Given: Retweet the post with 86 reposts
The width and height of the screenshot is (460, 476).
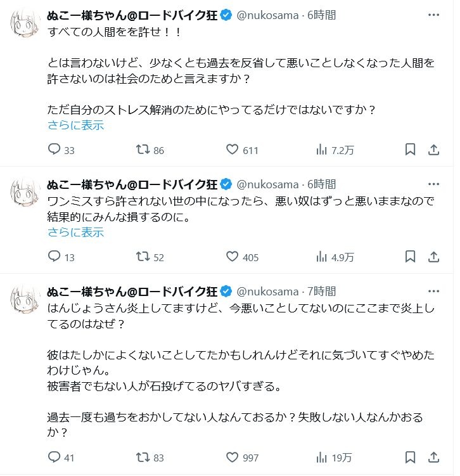Looking at the screenshot, I should tap(144, 150).
